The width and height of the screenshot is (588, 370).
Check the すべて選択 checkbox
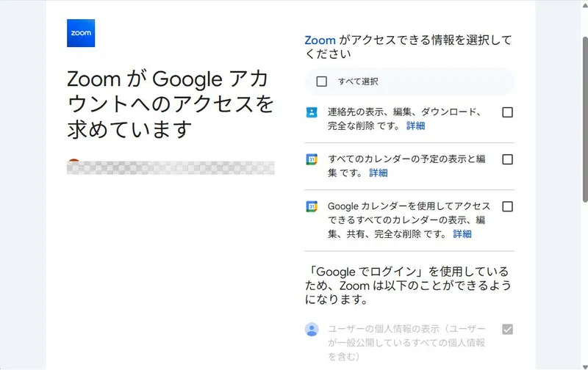(321, 81)
